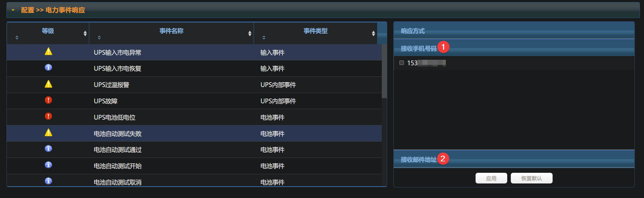Screen dimensions: 644x198
Task: Sort the table by 等级 column
Action: (48, 31)
